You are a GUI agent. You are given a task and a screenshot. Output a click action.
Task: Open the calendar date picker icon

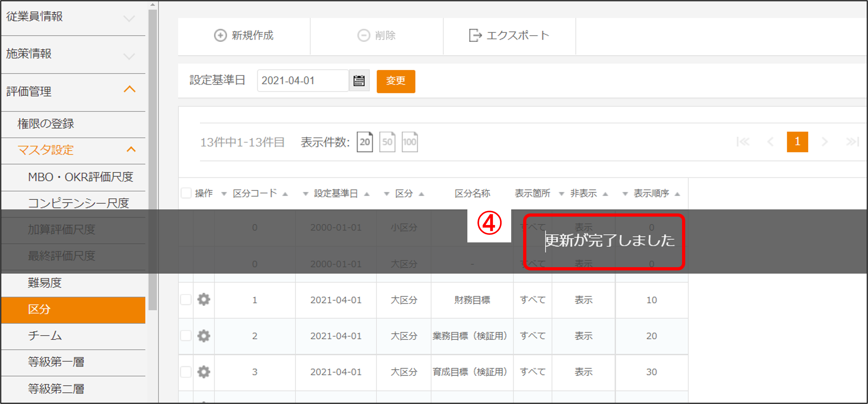tap(359, 81)
